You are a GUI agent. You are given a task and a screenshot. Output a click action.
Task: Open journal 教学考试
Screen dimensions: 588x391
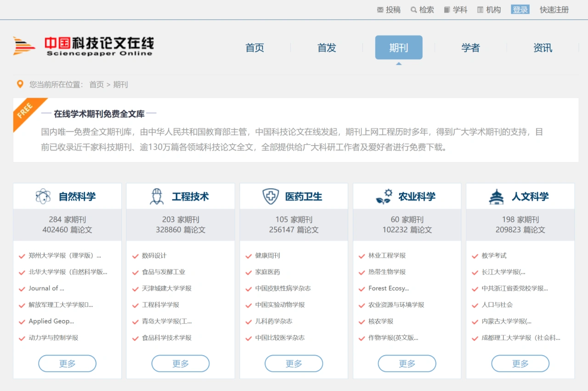tap(494, 256)
